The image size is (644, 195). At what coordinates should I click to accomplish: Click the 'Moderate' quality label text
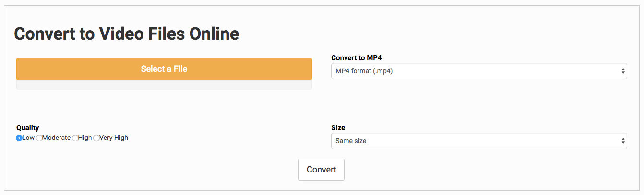pyautogui.click(x=57, y=138)
